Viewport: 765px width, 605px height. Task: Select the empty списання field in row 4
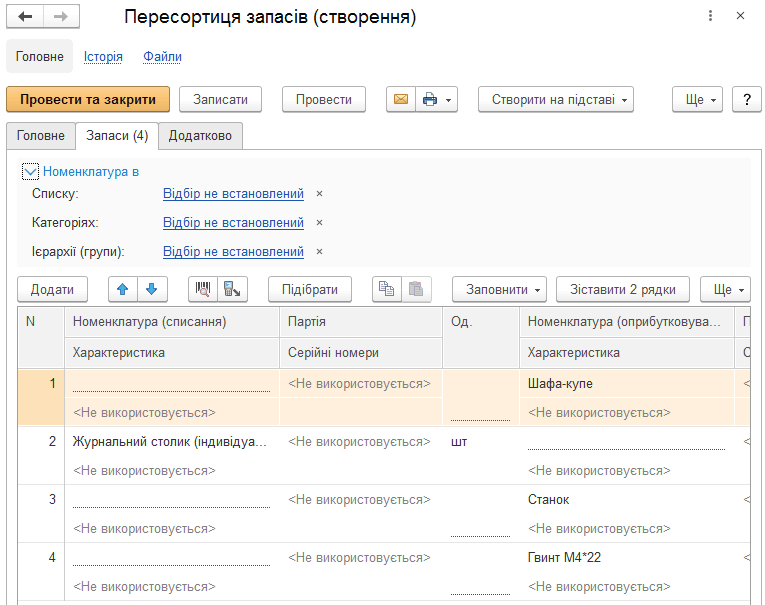click(x=172, y=557)
